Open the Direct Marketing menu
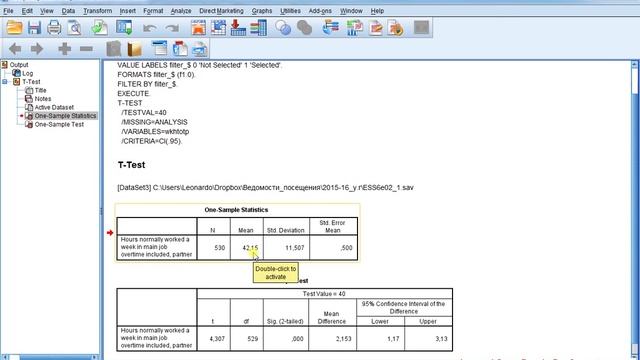The height and width of the screenshot is (360, 640). 221,11
